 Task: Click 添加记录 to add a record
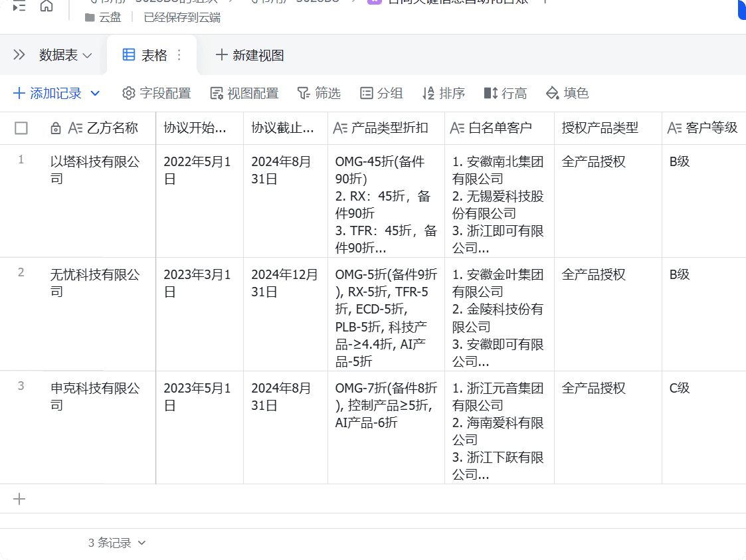pyautogui.click(x=48, y=94)
